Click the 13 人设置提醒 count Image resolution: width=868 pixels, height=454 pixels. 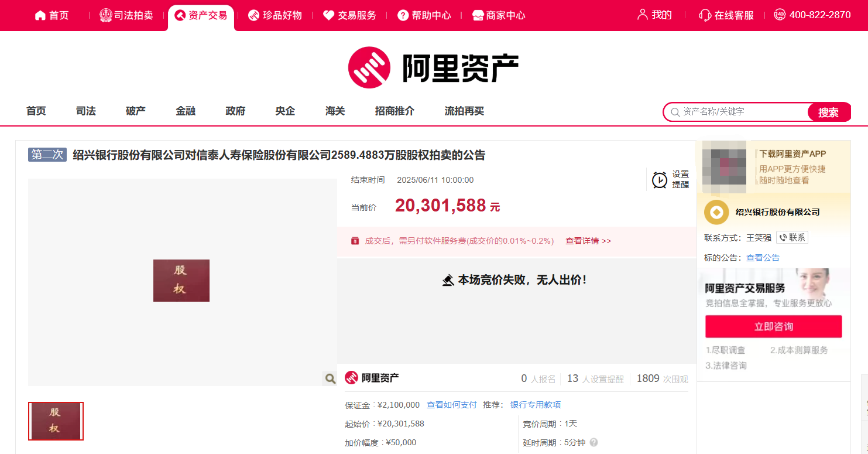coord(595,379)
